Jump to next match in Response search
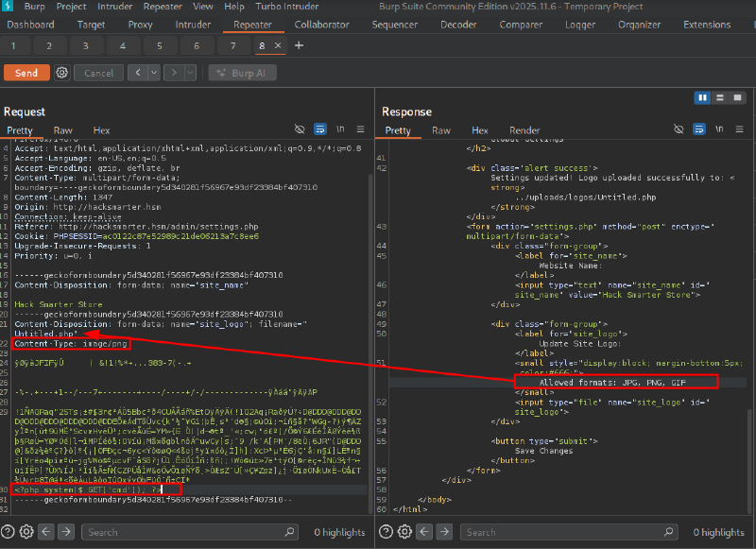756x549 pixels. (x=444, y=532)
